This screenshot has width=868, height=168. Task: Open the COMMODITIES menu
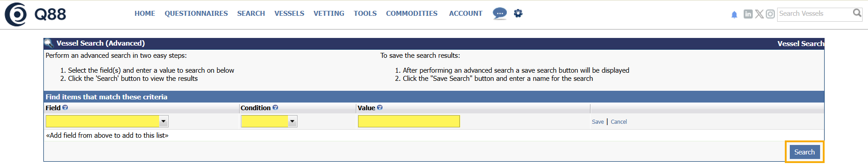click(412, 14)
